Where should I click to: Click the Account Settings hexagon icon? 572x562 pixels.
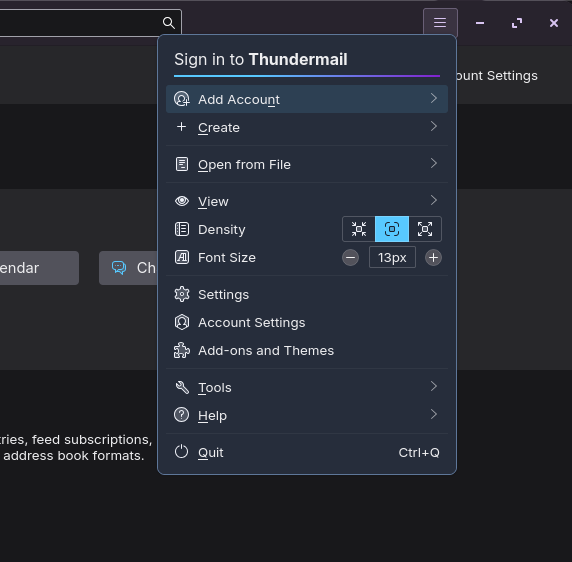coord(182,322)
